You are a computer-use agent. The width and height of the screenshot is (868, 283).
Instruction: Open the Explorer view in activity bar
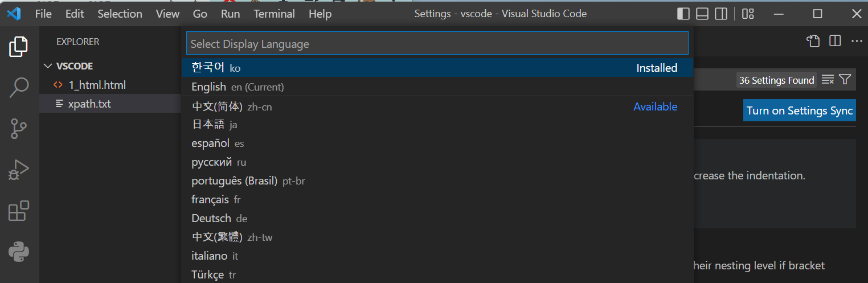point(19,47)
